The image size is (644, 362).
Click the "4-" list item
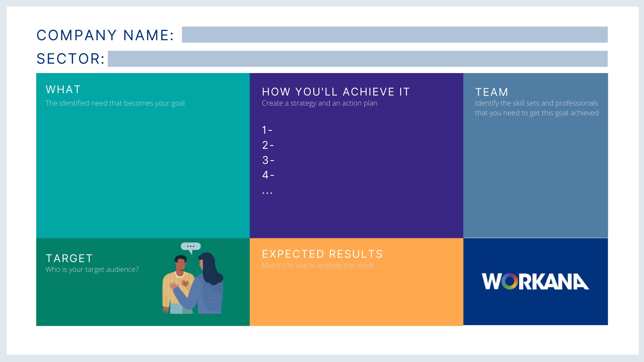pos(268,175)
